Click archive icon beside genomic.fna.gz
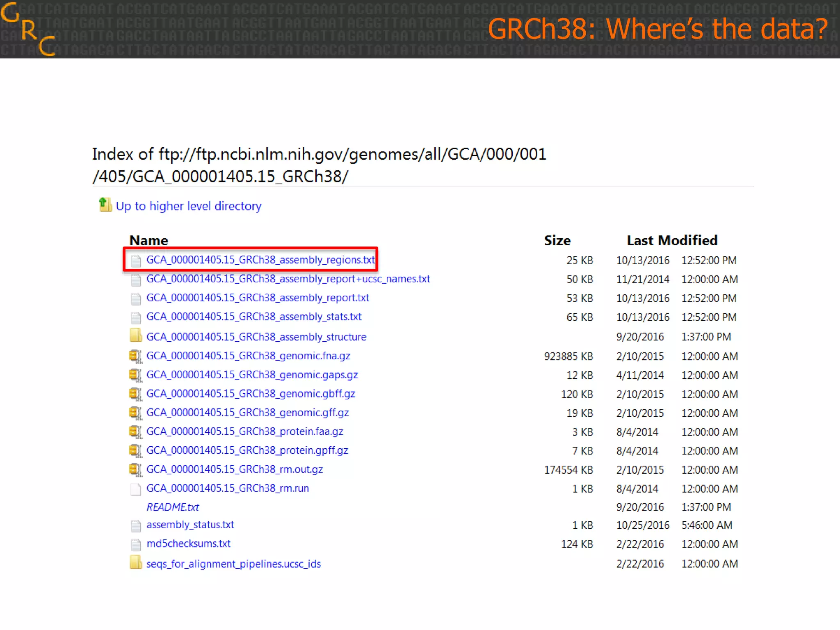The height and width of the screenshot is (630, 840). [136, 356]
